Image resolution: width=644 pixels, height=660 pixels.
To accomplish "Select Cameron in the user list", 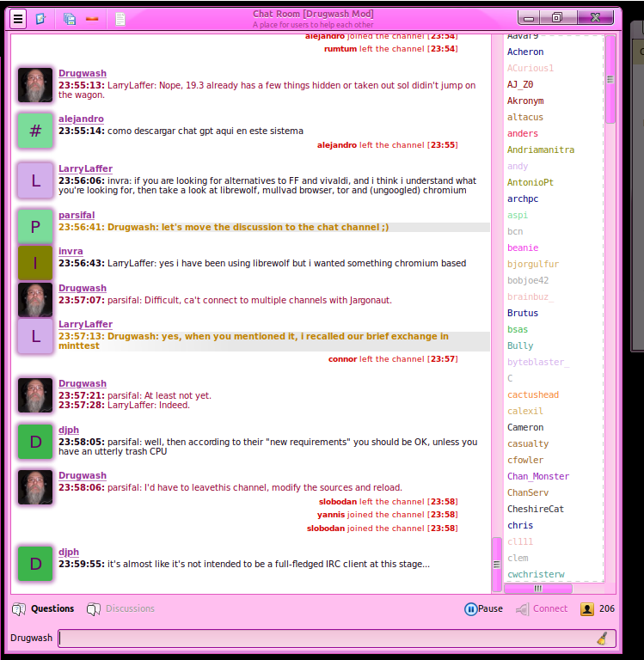I will [x=525, y=428].
